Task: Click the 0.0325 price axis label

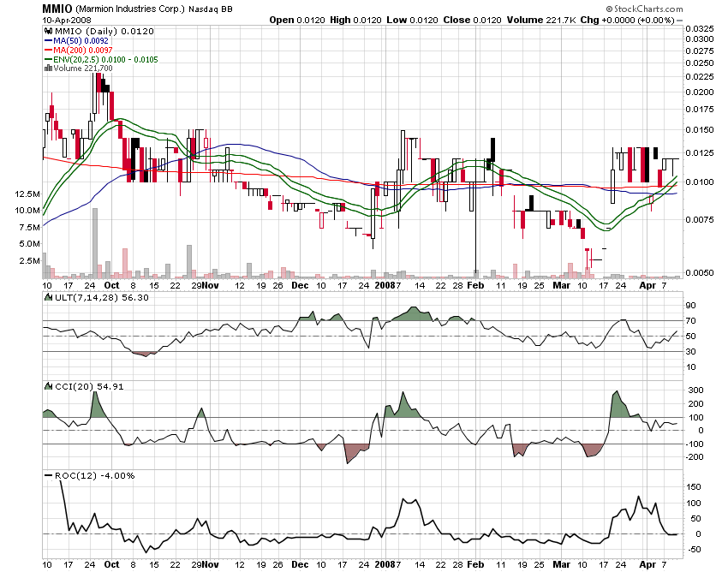Action: 700,29
